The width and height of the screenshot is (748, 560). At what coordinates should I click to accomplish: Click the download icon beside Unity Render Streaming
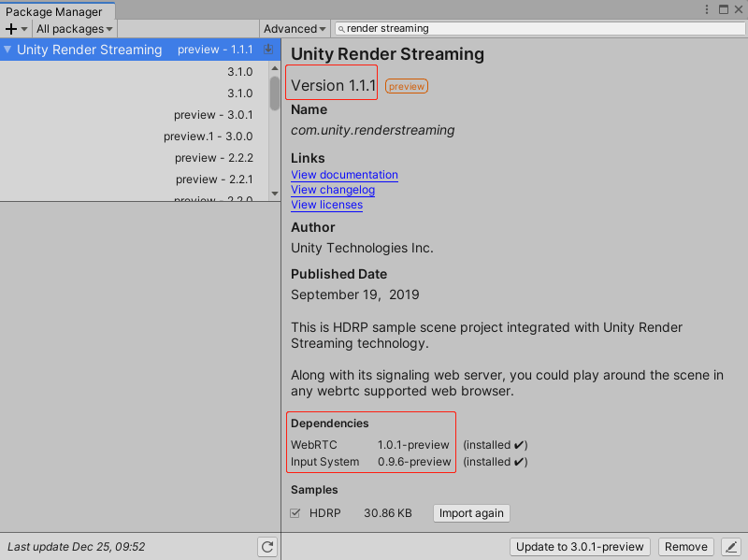269,49
